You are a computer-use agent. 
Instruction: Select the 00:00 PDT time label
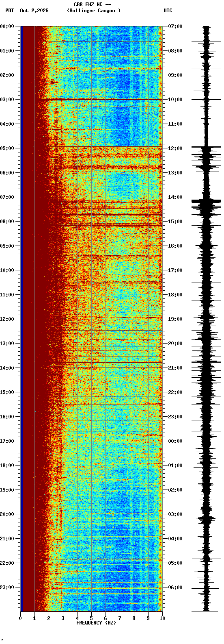click(7, 26)
